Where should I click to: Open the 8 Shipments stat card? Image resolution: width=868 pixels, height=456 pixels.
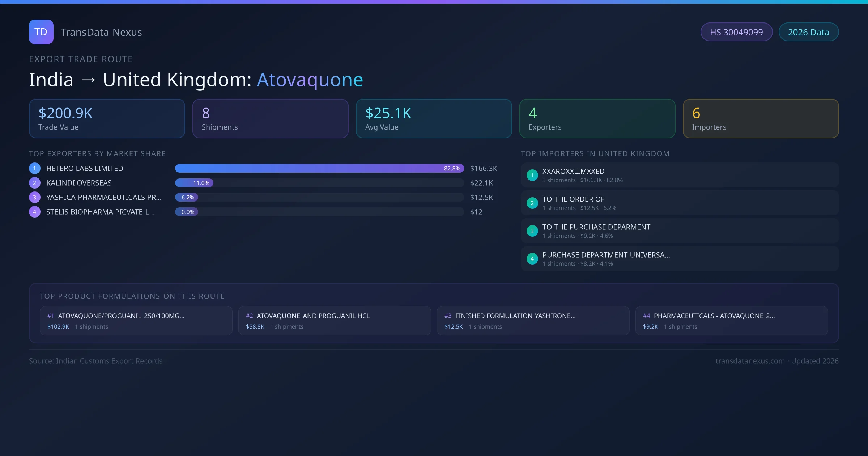click(270, 119)
